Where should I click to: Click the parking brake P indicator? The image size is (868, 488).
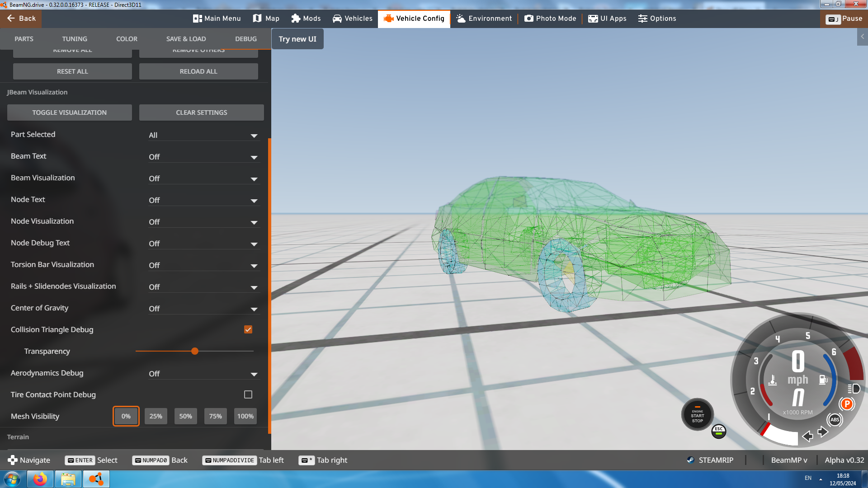847,404
